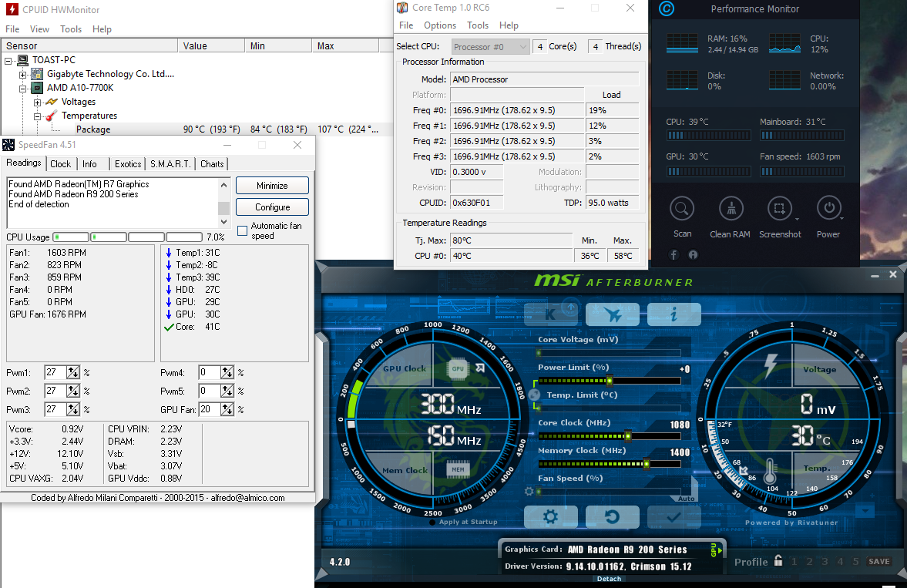Click Afterburner reset circular arrow button
907x588 pixels.
click(612, 517)
